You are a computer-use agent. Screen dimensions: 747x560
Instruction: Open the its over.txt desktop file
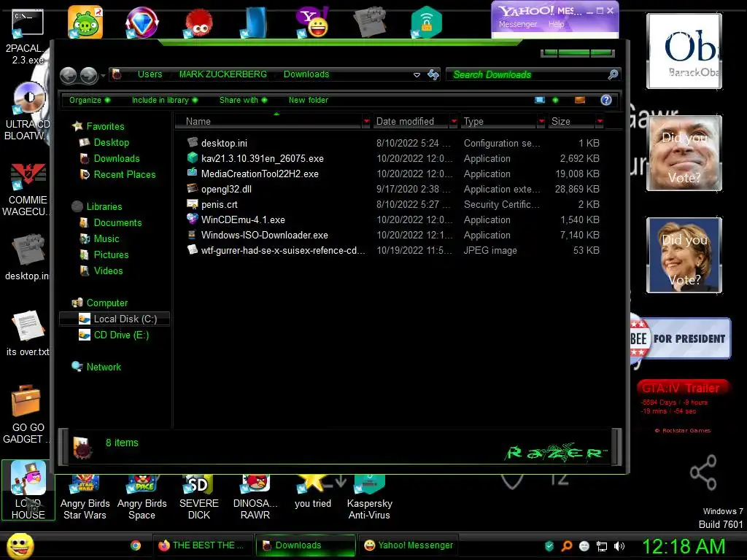[28, 333]
